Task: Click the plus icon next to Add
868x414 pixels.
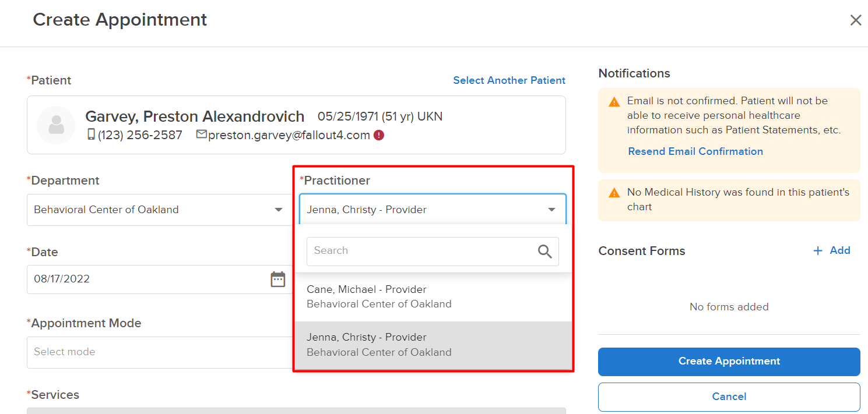Action: coord(818,250)
